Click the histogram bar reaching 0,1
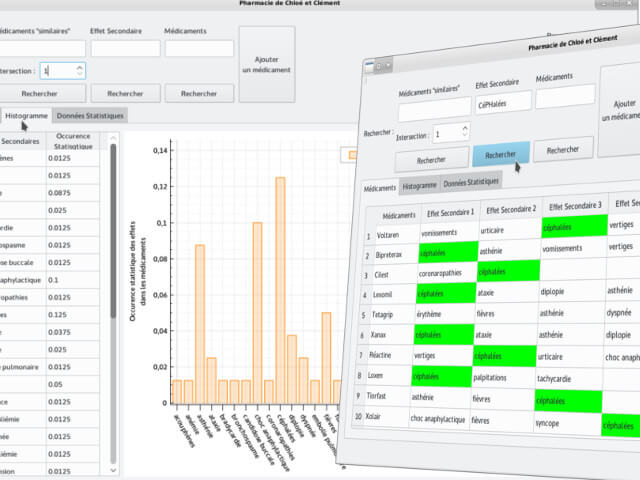The height and width of the screenshot is (480, 640). (258, 313)
